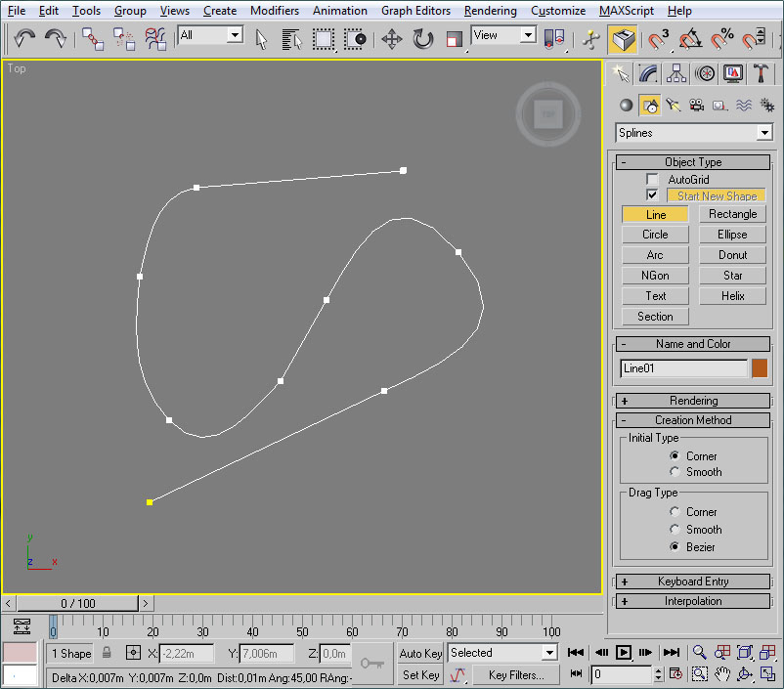Enable the AutoGrid checkbox

(x=653, y=180)
